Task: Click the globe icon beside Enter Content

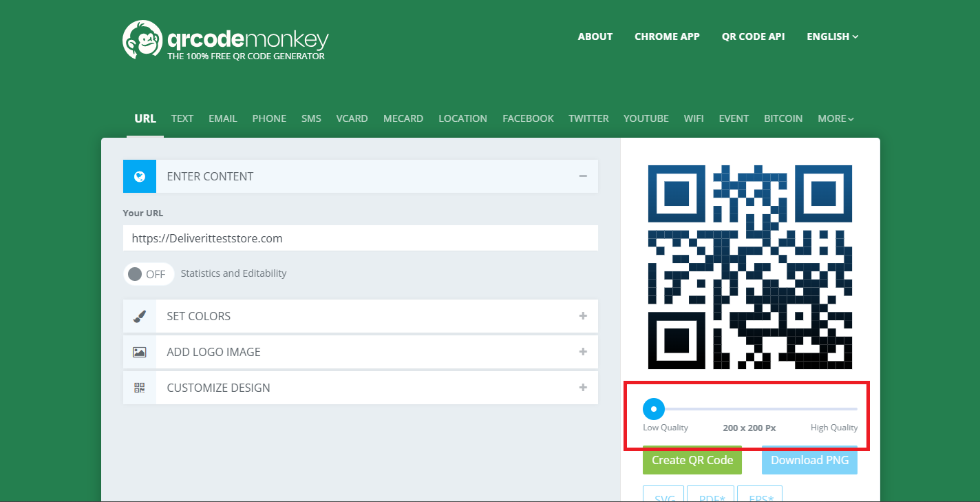Action: (x=140, y=176)
